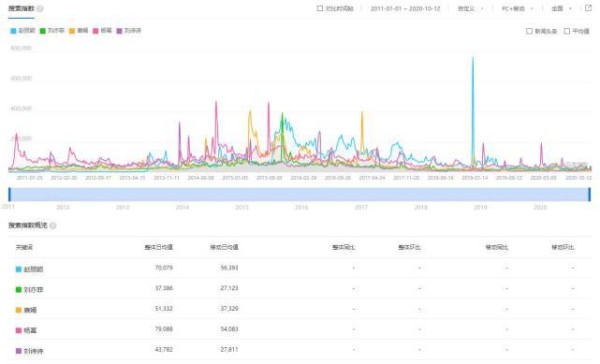Click the 赵丽颖 row in overview table
The image size is (600, 364).
click(300, 268)
